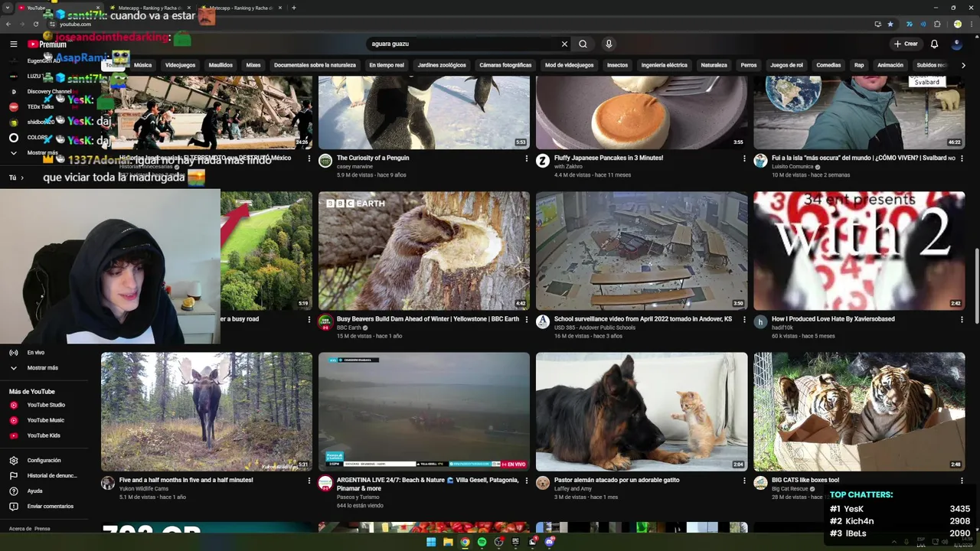Viewport: 980px width, 551px height.
Task: Open File Explorer from the taskbar
Action: [448, 542]
